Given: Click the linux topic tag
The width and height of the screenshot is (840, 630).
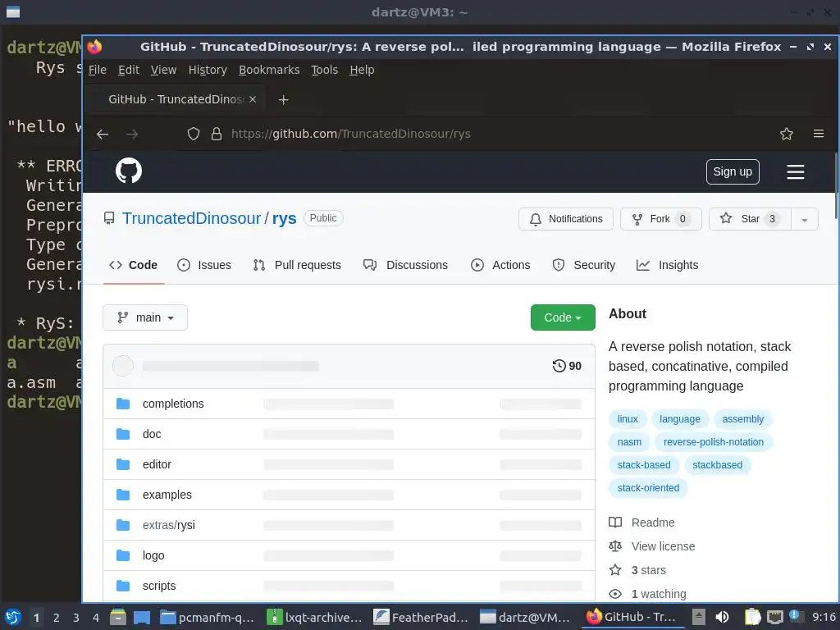Looking at the screenshot, I should (x=628, y=419).
